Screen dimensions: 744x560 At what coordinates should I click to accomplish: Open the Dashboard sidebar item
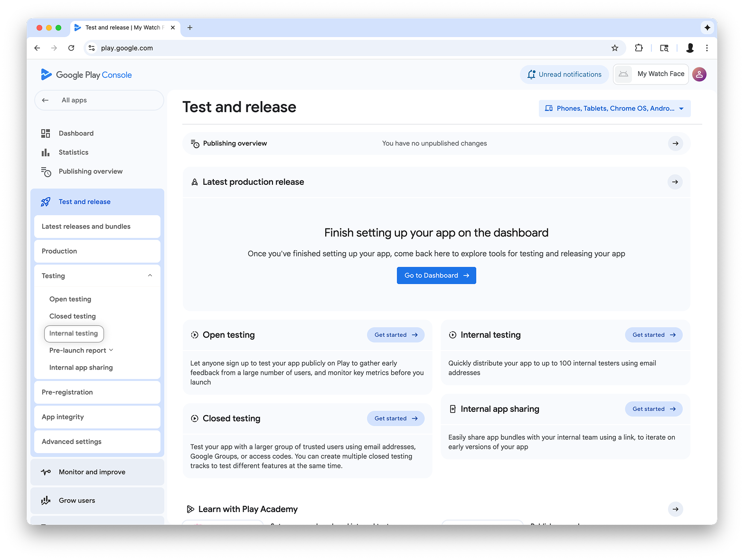coord(76,133)
